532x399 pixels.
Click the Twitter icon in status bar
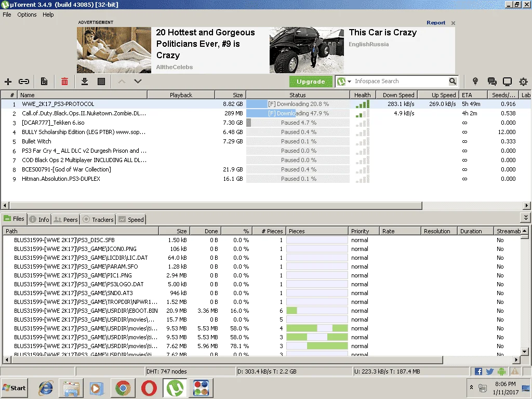pyautogui.click(x=489, y=371)
